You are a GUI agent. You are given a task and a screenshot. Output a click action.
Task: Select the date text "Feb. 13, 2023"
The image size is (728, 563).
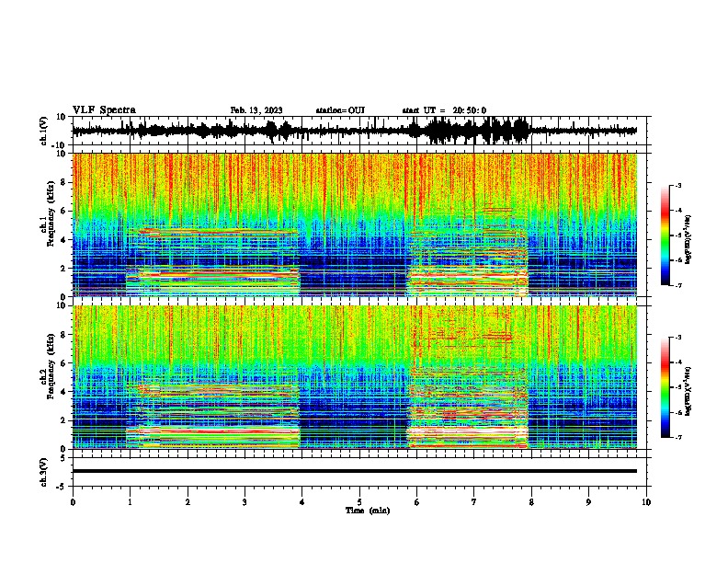point(256,110)
